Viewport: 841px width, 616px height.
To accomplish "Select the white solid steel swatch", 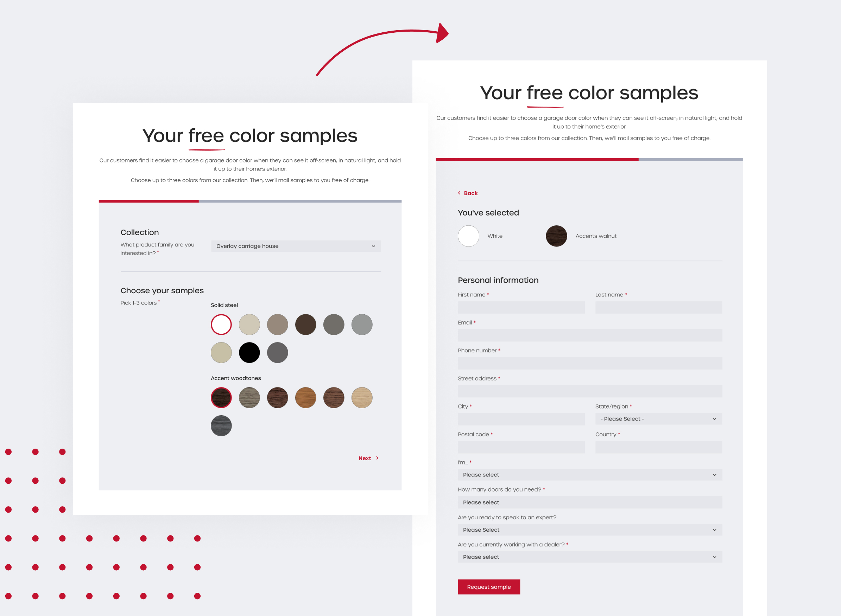I will pyautogui.click(x=221, y=325).
